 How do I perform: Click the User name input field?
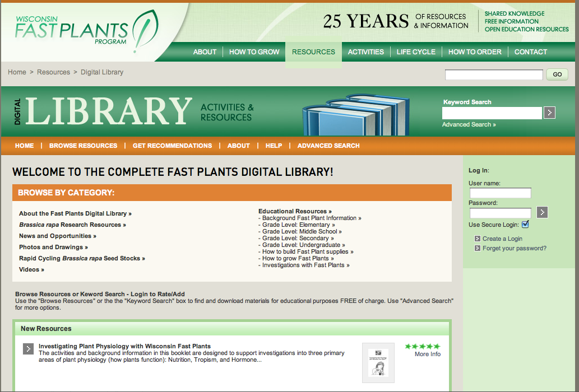click(500, 193)
